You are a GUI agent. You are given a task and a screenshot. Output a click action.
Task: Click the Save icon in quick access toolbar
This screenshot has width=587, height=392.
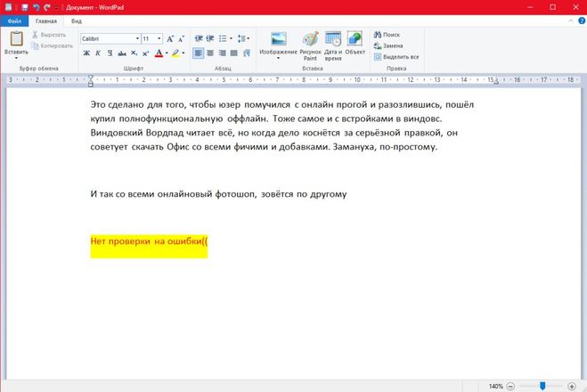(25, 6)
